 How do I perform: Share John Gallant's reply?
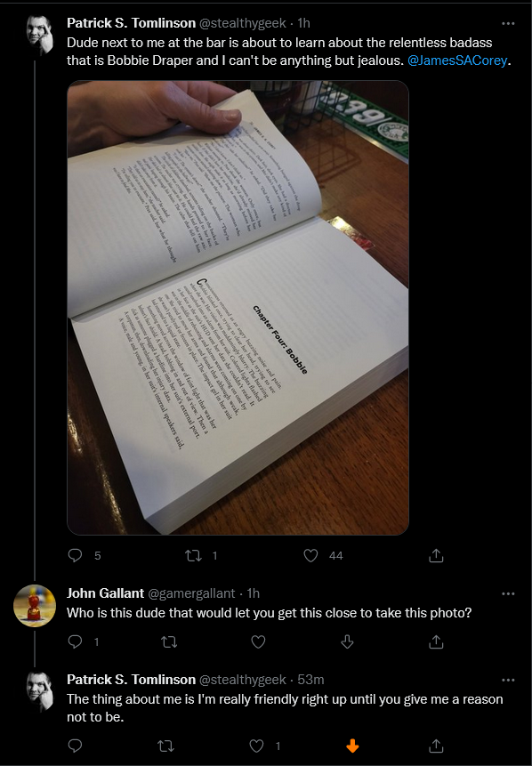click(436, 641)
